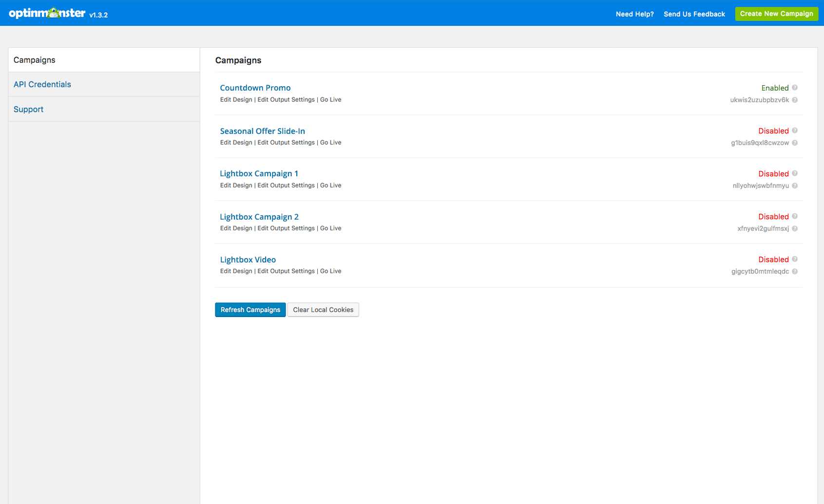Screen dimensions: 824x504
Task: Click help icon beside Countdown Promo Enabled status
Action: coord(795,88)
